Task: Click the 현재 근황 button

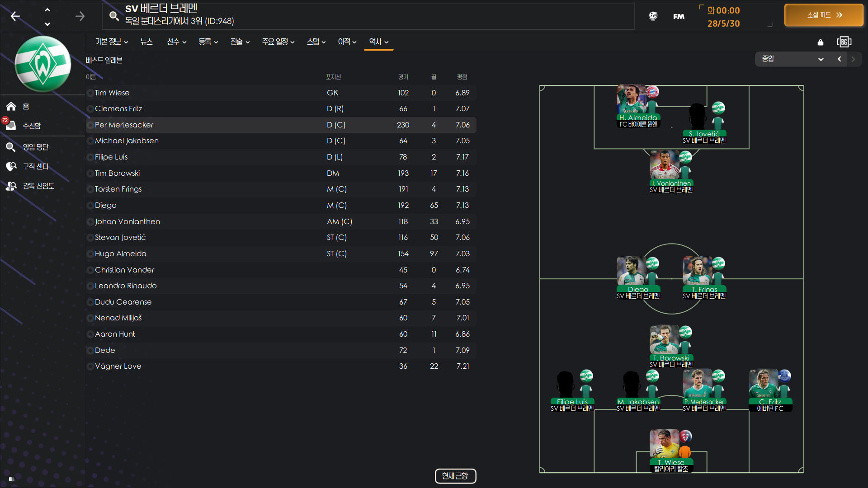Action: (455, 476)
